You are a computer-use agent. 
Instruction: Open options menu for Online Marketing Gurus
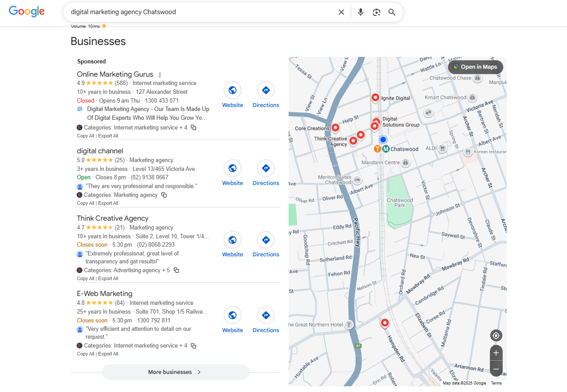click(159, 74)
